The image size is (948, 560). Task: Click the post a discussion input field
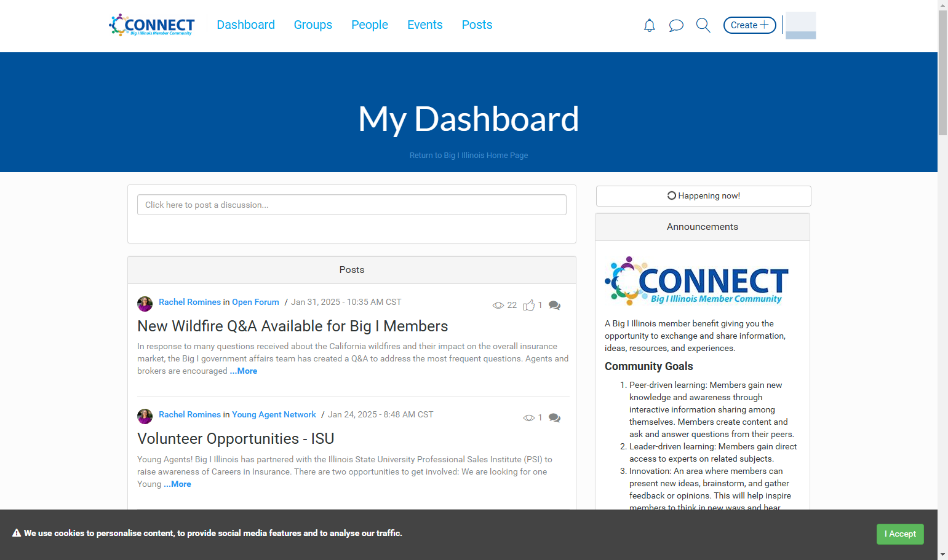point(352,205)
